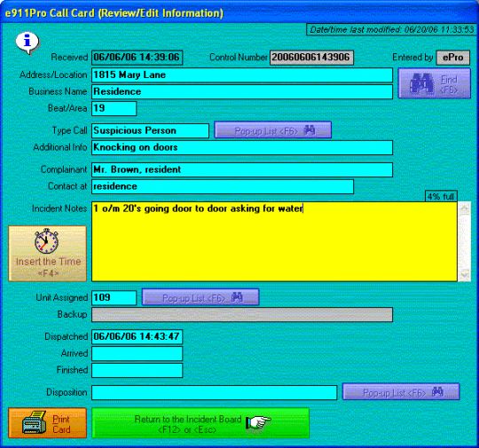Click binoculars icon on the Type Call pop-up button
This screenshot has width=479, height=448.
tap(310, 130)
